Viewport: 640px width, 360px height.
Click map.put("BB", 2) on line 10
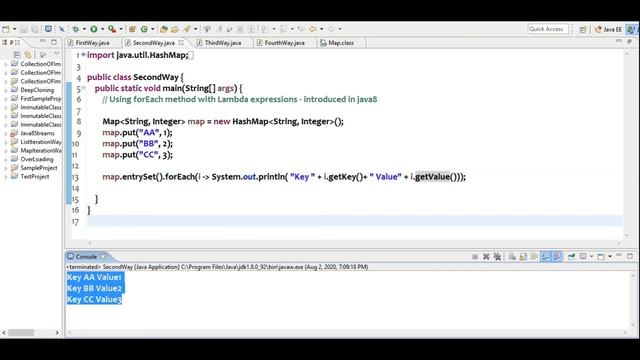(x=138, y=144)
